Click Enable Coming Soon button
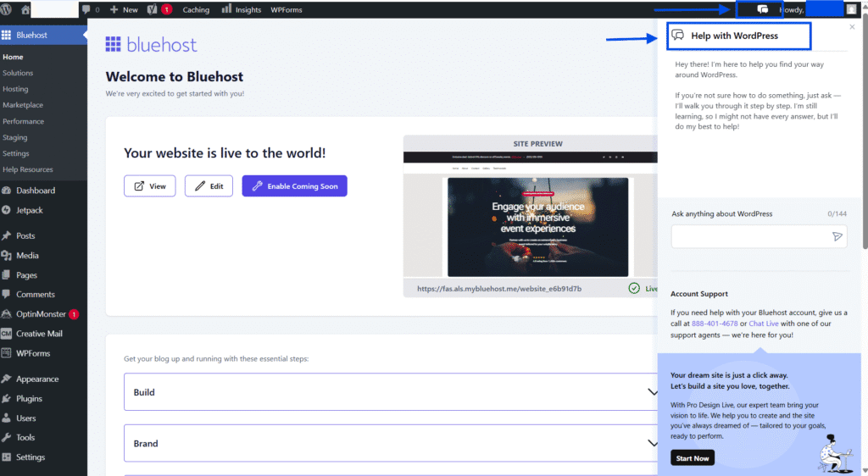 click(294, 185)
